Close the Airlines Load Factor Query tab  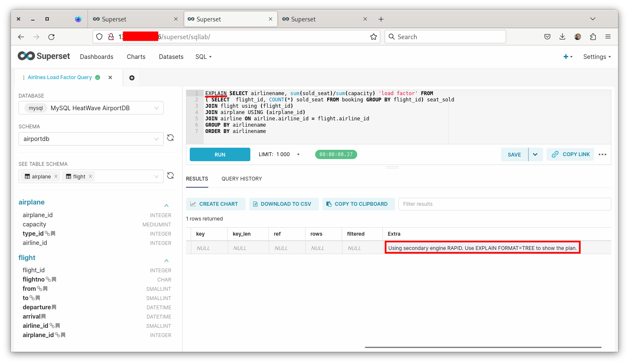(110, 77)
